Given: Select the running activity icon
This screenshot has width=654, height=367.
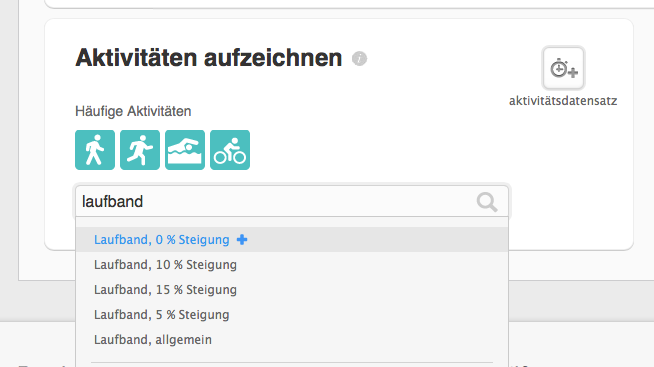Looking at the screenshot, I should [x=140, y=150].
